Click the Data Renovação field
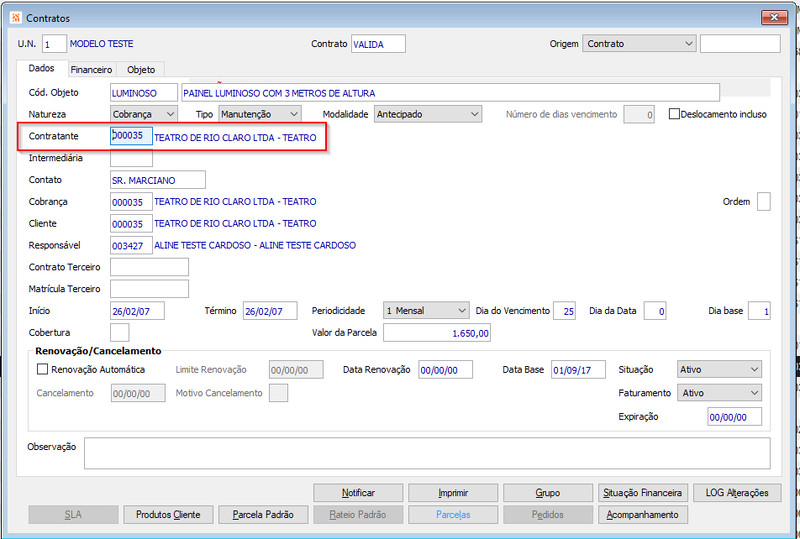This screenshot has width=800, height=539. pos(445,370)
